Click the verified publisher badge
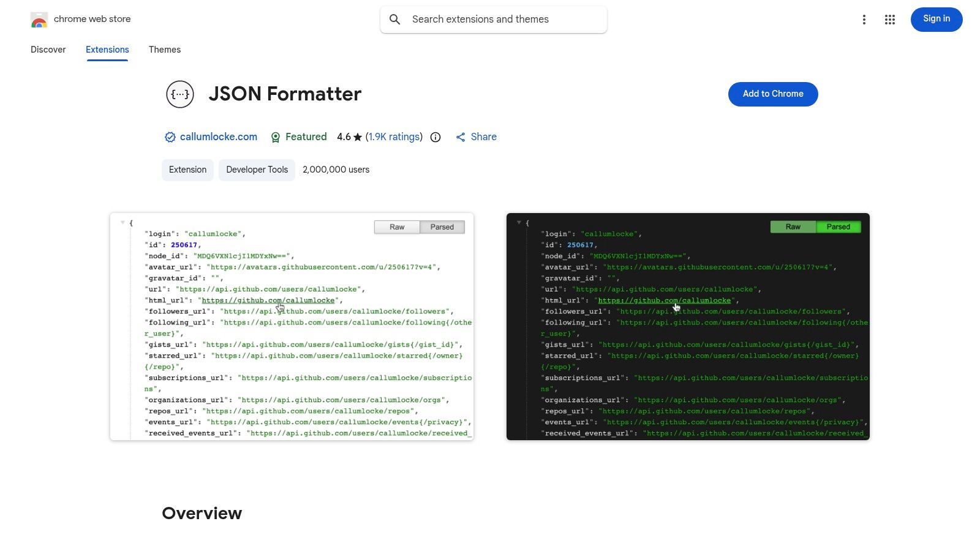 170,137
